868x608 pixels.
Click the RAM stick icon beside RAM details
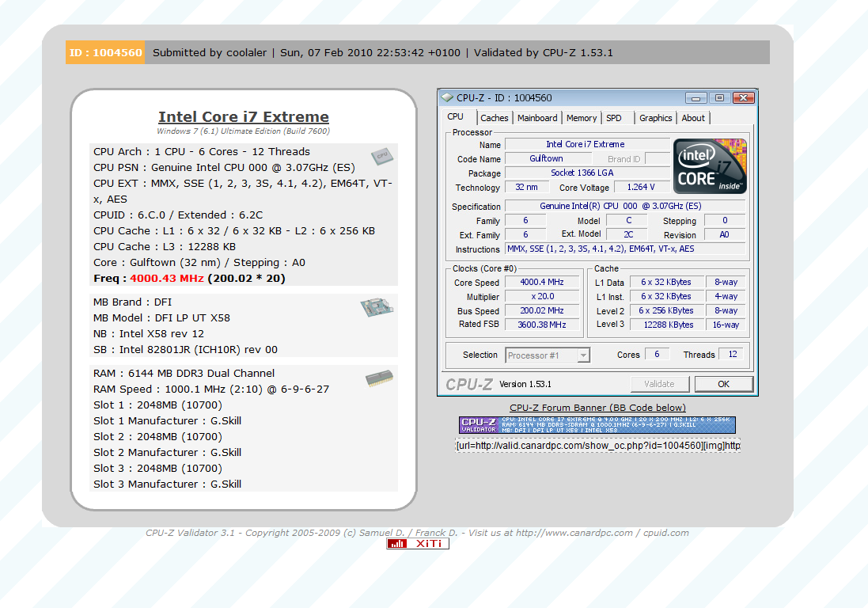[x=379, y=378]
